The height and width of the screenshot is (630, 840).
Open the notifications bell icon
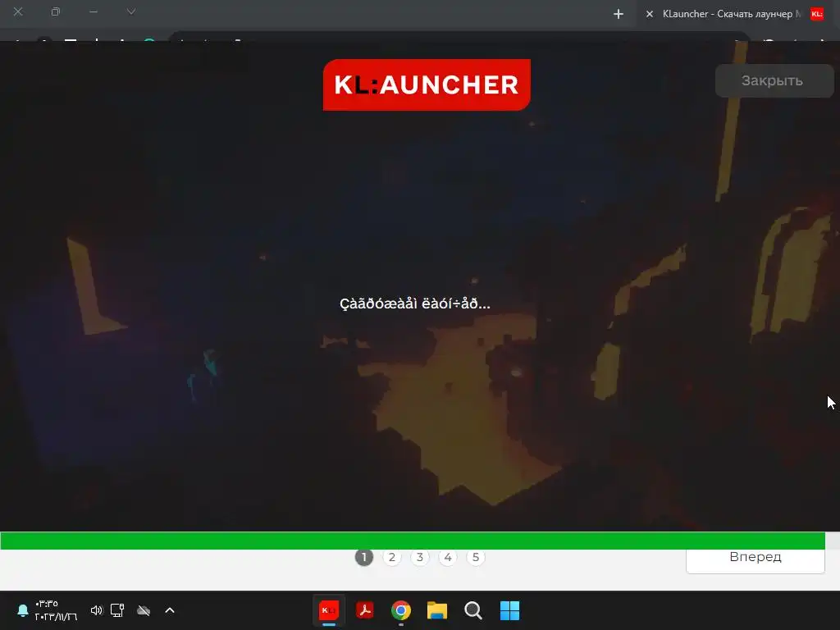pyautogui.click(x=22, y=610)
